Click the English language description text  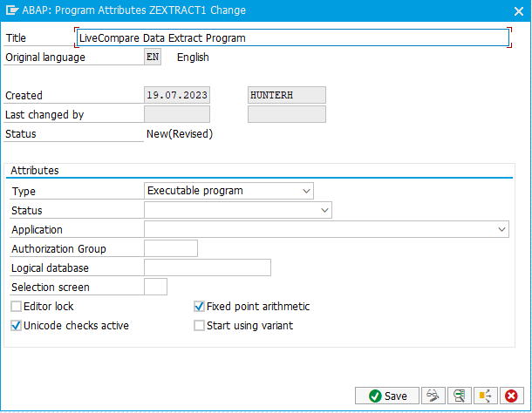193,58
